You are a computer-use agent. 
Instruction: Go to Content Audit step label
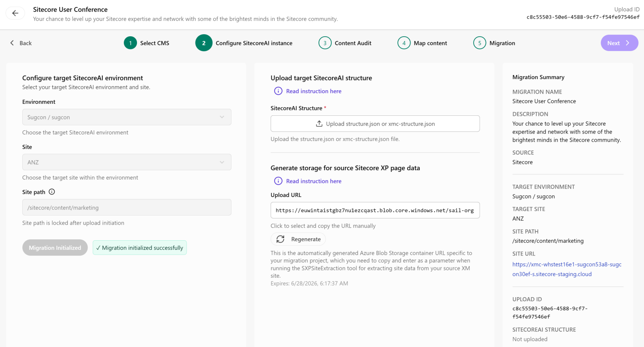coord(353,43)
